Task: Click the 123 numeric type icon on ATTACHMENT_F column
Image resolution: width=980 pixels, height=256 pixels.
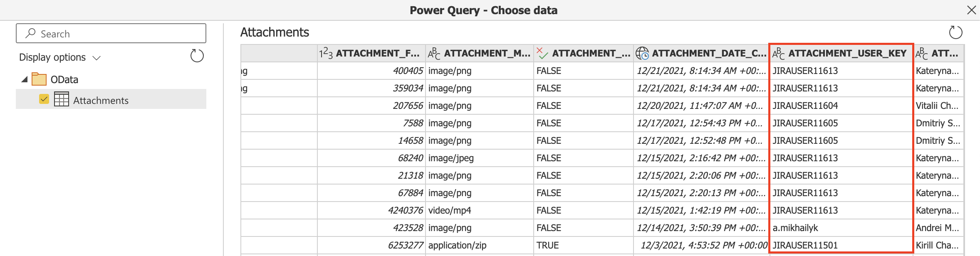Action: tap(325, 52)
